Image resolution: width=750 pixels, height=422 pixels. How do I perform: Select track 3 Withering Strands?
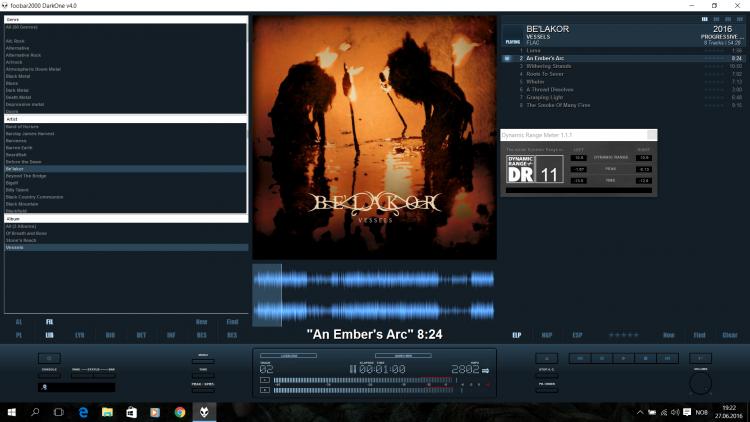pyautogui.click(x=623, y=66)
